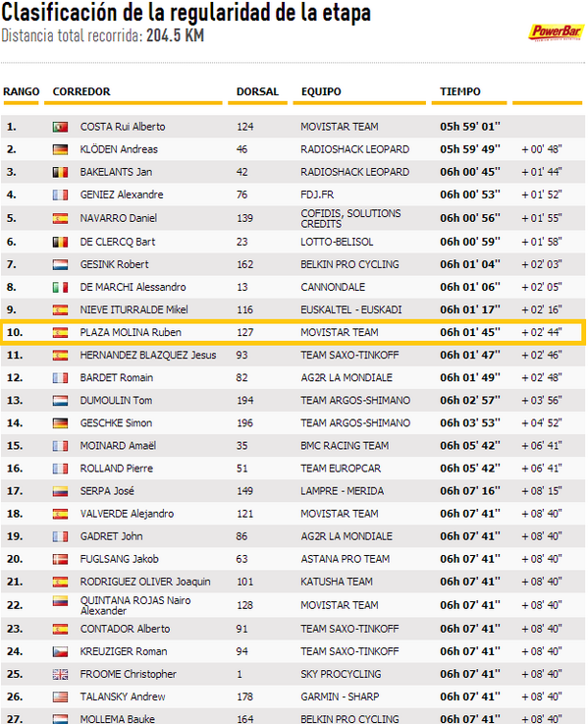Click Belgian flag beside DE CLERCQ Bart
This screenshot has width=588, height=724.
(60, 242)
